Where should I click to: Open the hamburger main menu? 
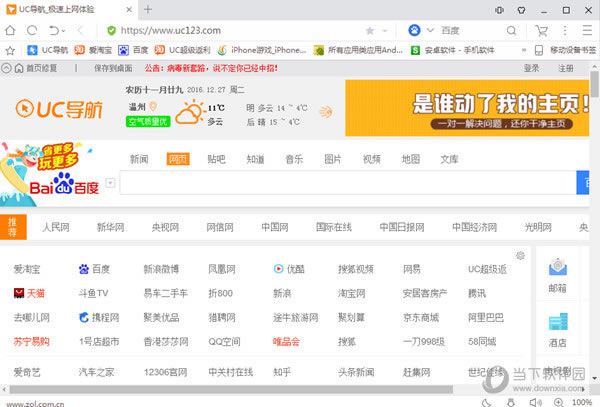point(587,30)
